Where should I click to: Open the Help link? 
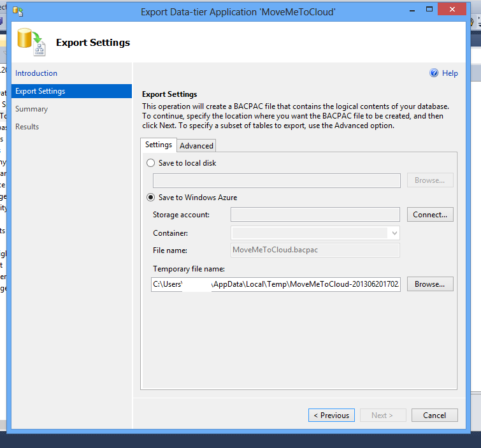(450, 73)
